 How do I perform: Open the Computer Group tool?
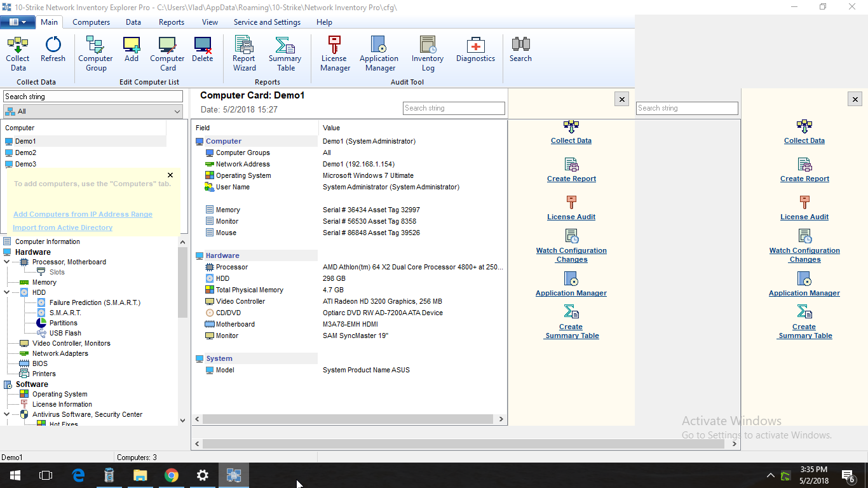[96, 53]
